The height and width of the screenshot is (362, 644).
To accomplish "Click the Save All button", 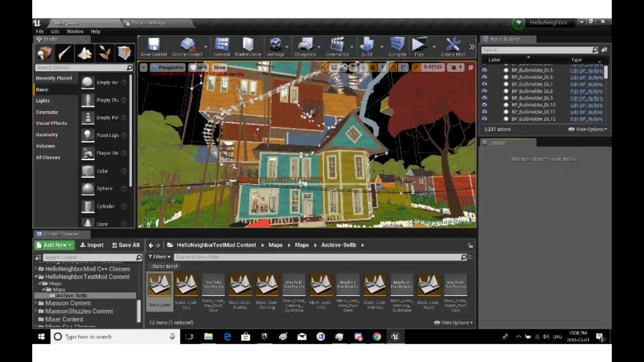I will (126, 245).
